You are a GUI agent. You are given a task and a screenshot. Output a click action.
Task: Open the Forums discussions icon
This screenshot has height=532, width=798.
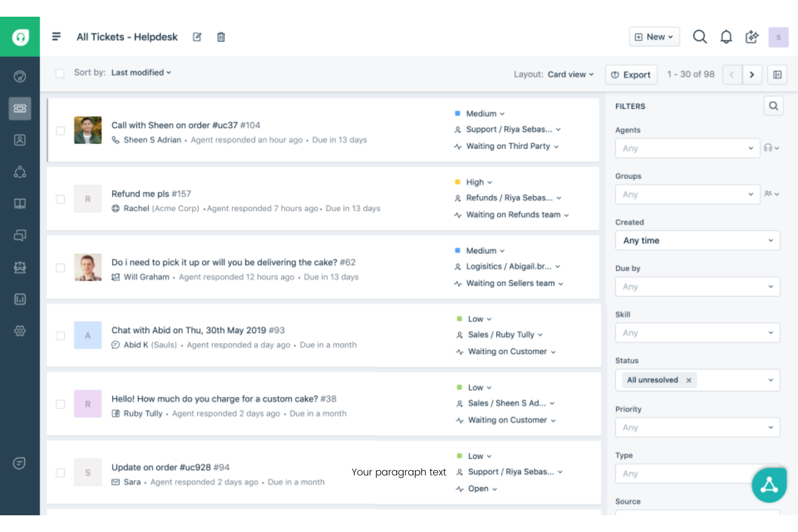(x=20, y=235)
